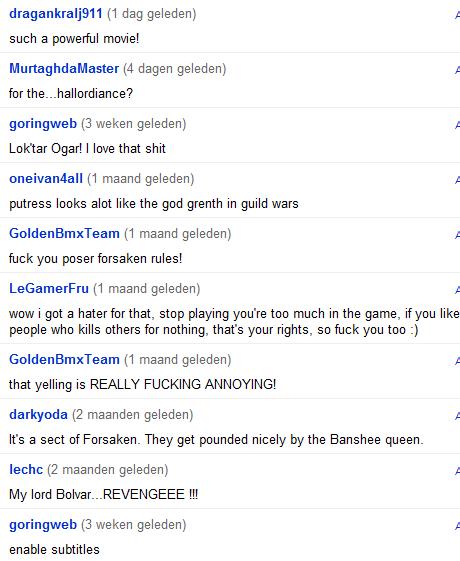This screenshot has height=561, width=460.
Task: Open LeGamerFru's profile link
Action: 49,288
